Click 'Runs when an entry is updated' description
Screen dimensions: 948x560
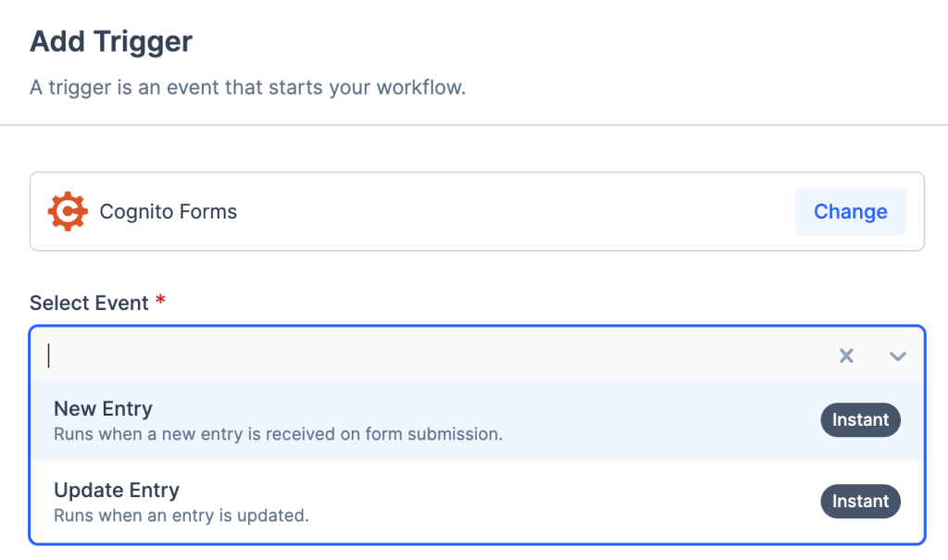181,515
